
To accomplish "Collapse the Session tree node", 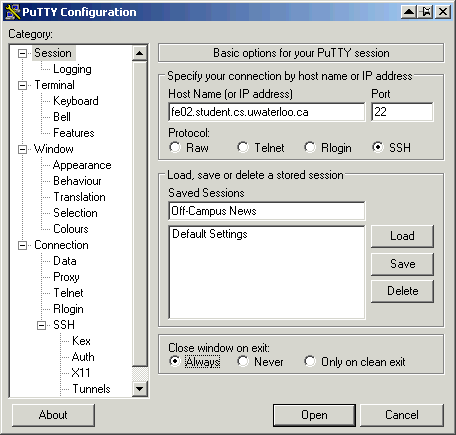I will pos(22,53).
